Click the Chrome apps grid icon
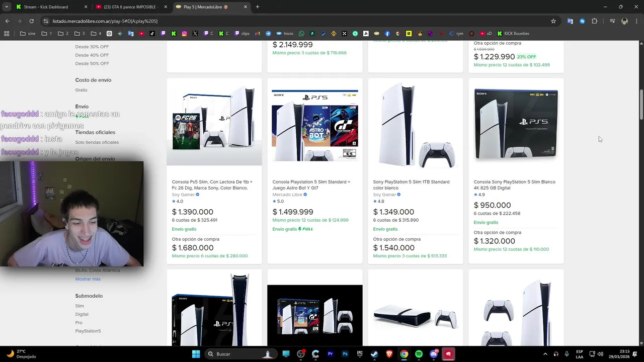 pyautogui.click(x=7, y=34)
